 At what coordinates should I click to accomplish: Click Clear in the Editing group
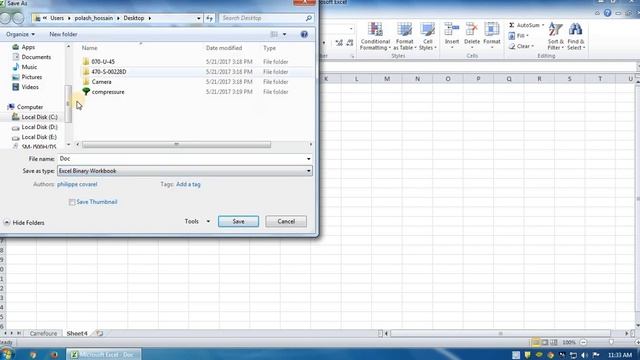[521, 46]
